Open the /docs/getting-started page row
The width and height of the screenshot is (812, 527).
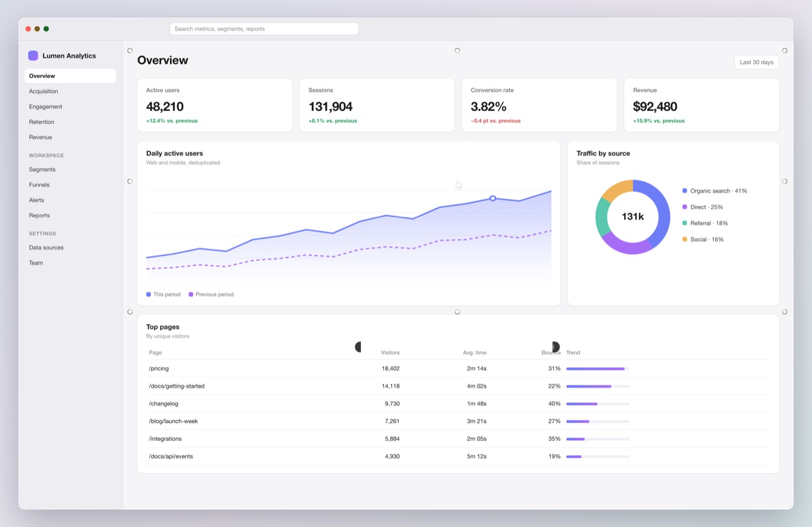[x=458, y=386]
